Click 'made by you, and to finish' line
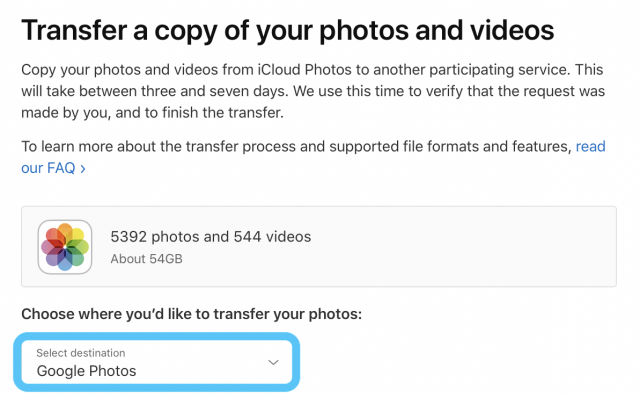 [x=152, y=113]
